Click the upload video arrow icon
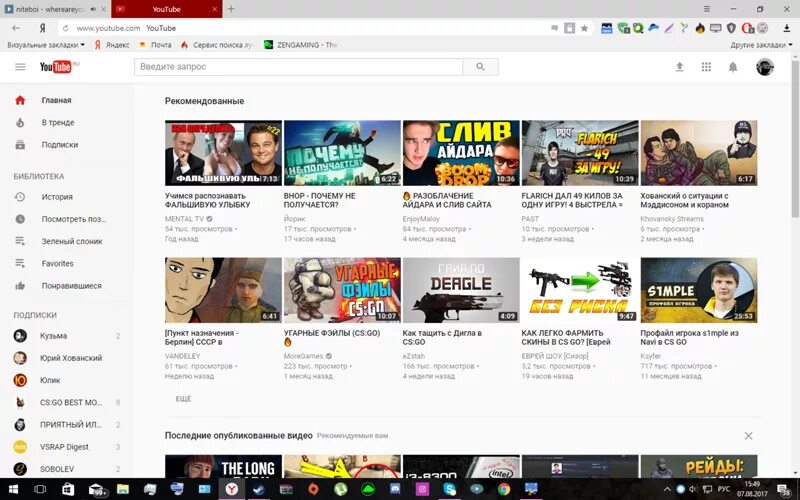This screenshot has height=500, width=800. pyautogui.click(x=679, y=67)
